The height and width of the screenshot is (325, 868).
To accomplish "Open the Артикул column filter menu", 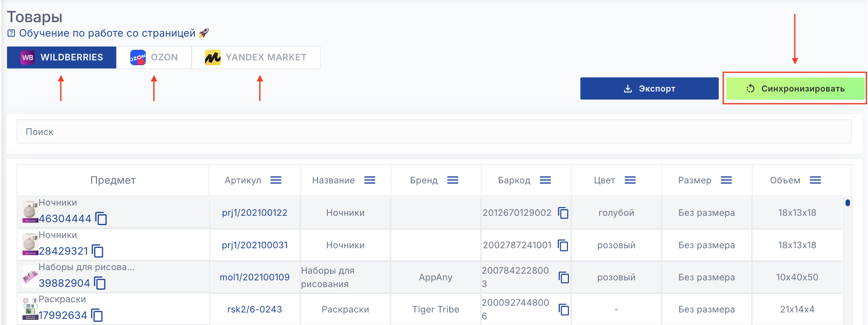I will pos(276,180).
